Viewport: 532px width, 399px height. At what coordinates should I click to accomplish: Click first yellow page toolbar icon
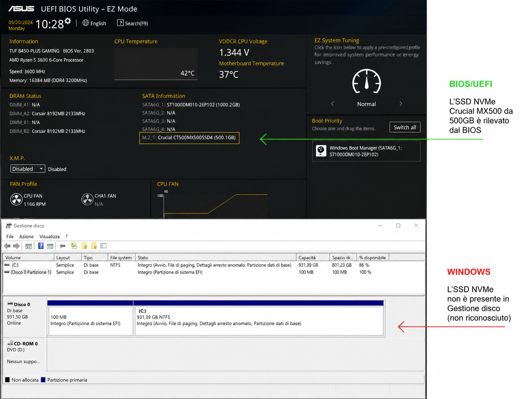click(85, 246)
